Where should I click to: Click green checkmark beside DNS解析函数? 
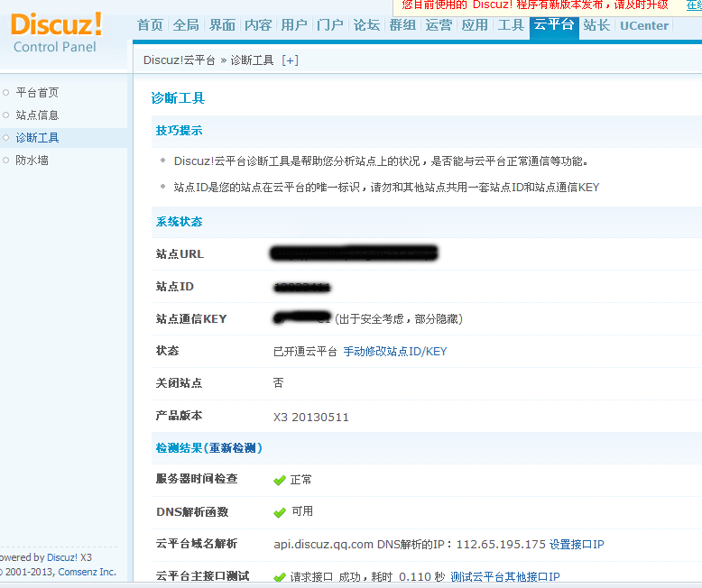pos(280,512)
